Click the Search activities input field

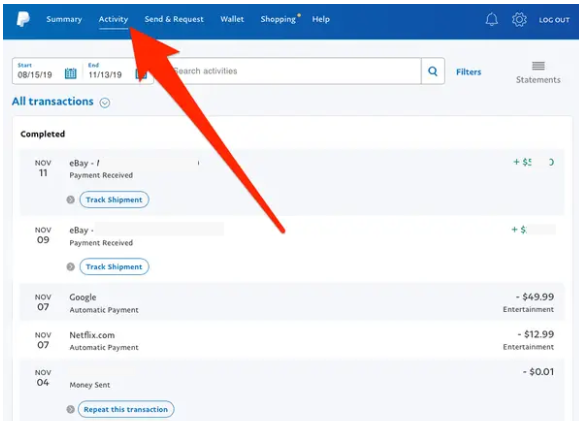[294, 71]
